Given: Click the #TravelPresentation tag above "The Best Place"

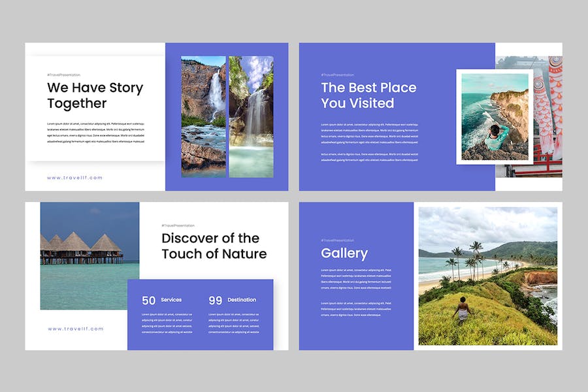Looking at the screenshot, I should 337,75.
